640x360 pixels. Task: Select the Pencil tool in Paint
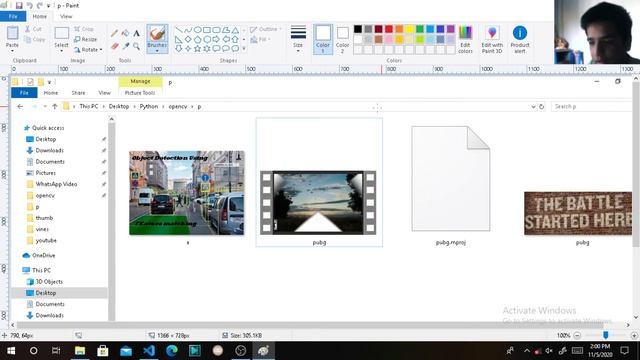click(x=115, y=33)
